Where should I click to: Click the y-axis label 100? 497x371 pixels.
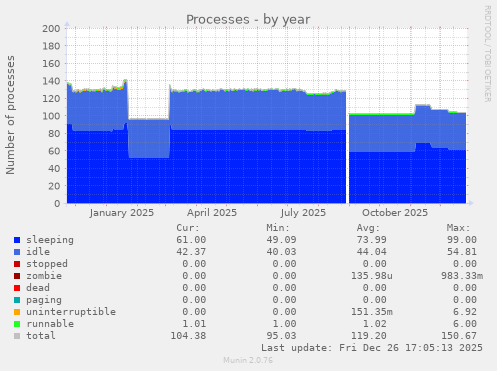pyautogui.click(x=51, y=116)
